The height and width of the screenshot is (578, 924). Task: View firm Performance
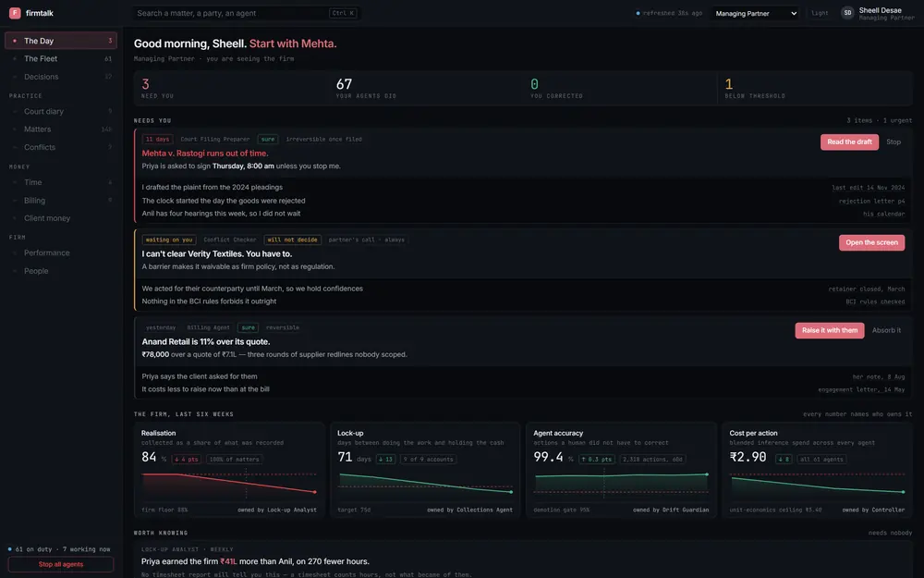61,253
